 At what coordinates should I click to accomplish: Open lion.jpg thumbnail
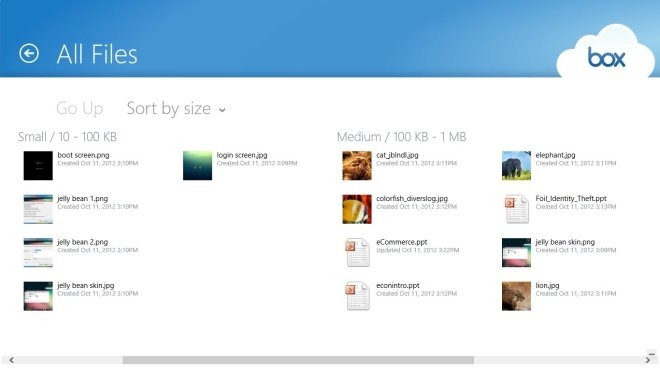pyautogui.click(x=516, y=296)
